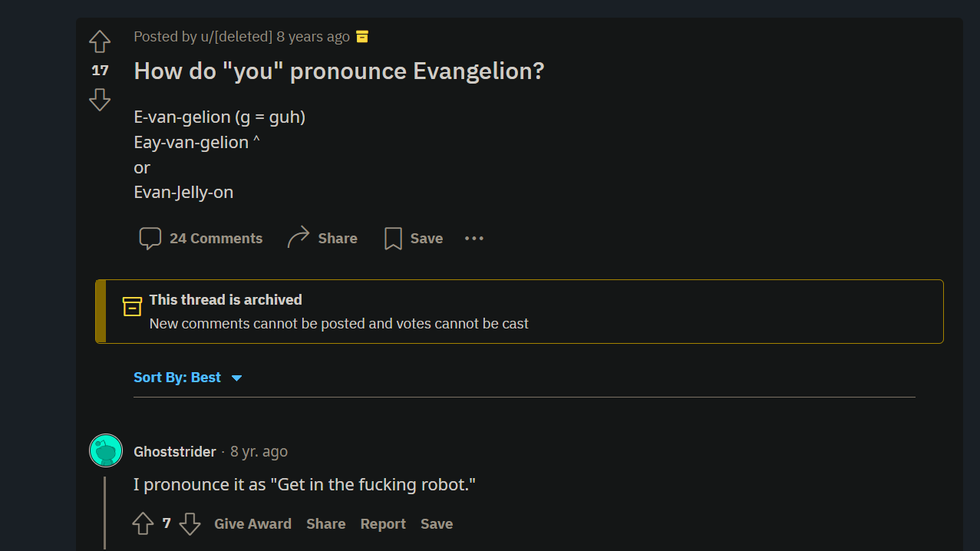This screenshot has width=980, height=551.
Task: Click the 24 Comments label
Action: click(216, 239)
